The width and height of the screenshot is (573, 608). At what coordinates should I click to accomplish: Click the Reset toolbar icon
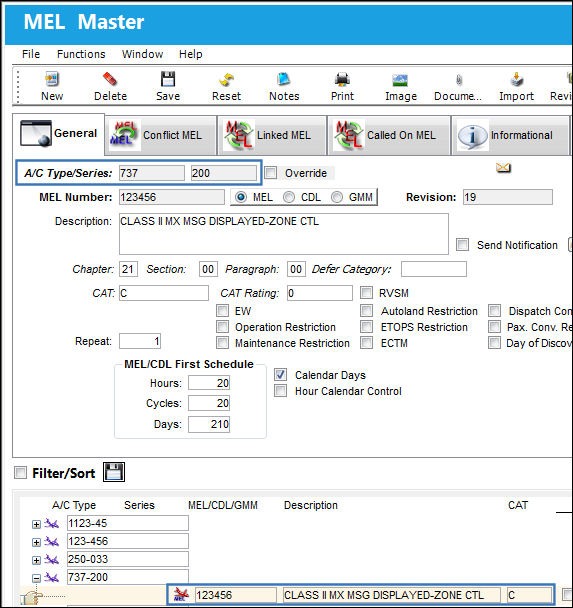click(x=226, y=79)
